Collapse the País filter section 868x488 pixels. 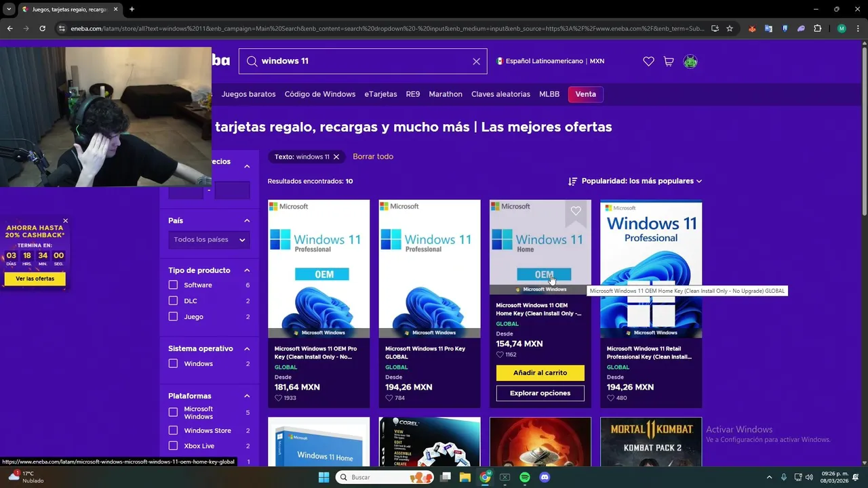click(247, 220)
